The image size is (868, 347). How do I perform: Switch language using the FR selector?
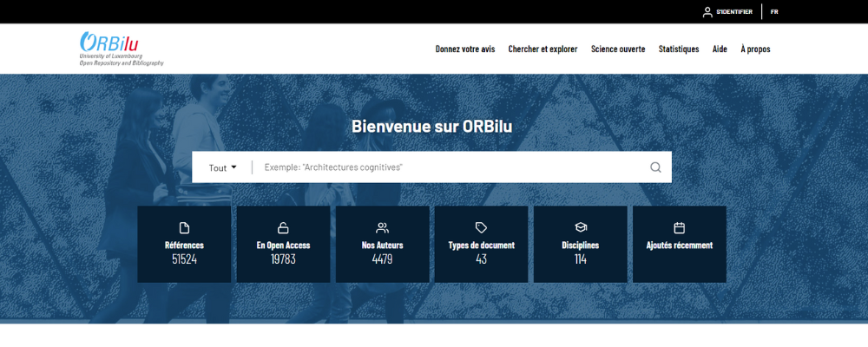tap(774, 11)
